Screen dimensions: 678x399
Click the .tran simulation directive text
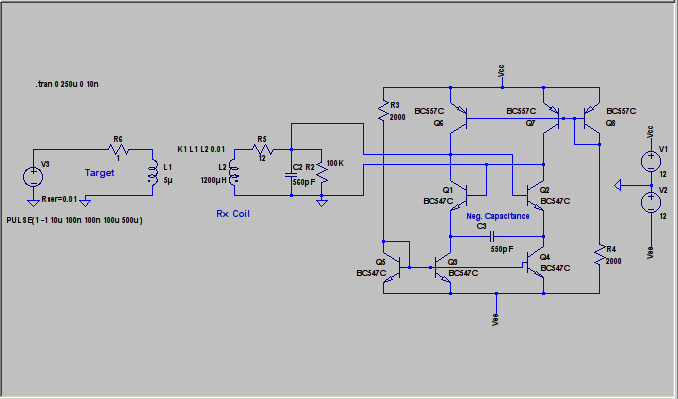point(67,84)
